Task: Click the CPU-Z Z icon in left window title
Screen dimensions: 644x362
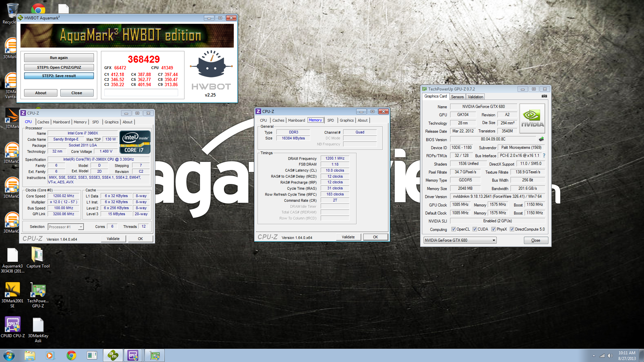Action: [23, 113]
